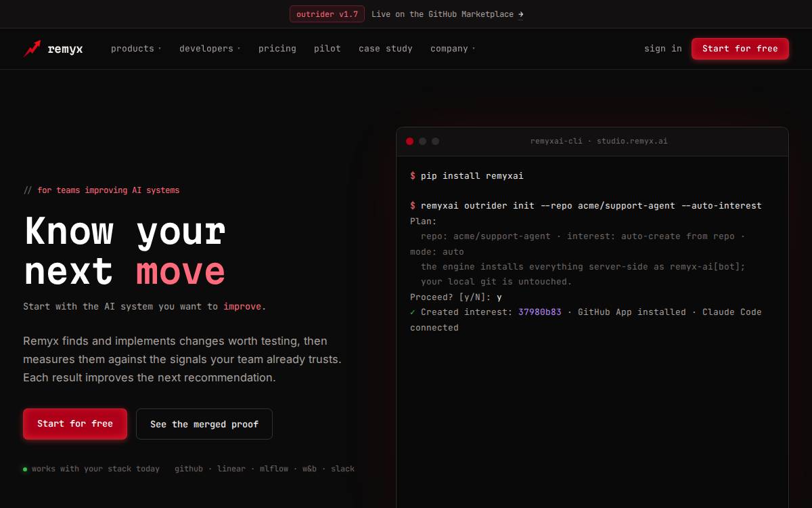This screenshot has width=812, height=508.
Task: Click the github integration label
Action: pyautogui.click(x=188, y=469)
